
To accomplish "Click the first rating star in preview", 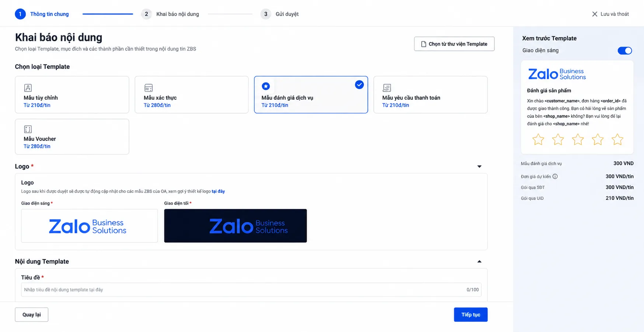I will pyautogui.click(x=538, y=139).
